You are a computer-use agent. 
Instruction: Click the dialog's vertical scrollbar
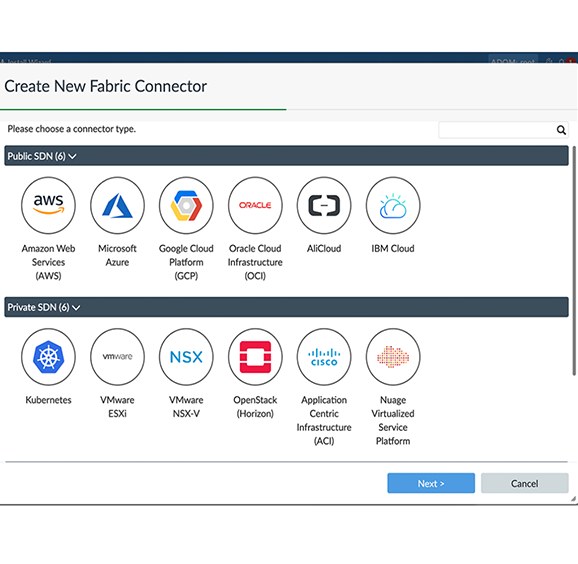tap(574, 261)
